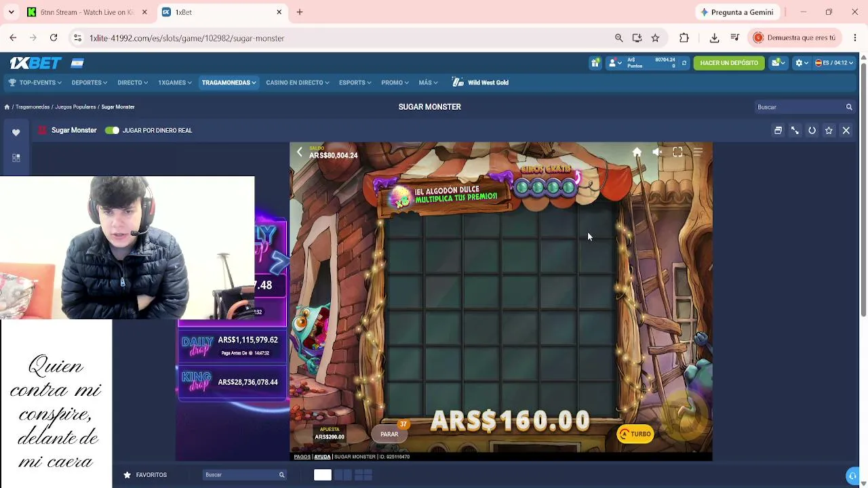The image size is (868, 488).
Task: Open the Favoritos star tab
Action: (144, 475)
